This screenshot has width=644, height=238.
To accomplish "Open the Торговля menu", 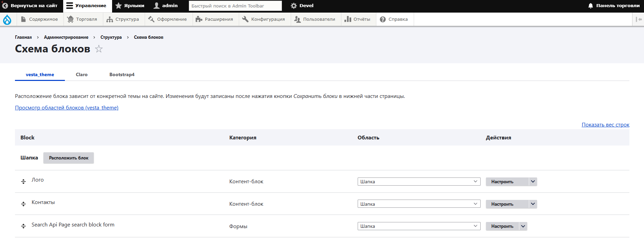I will (83, 19).
